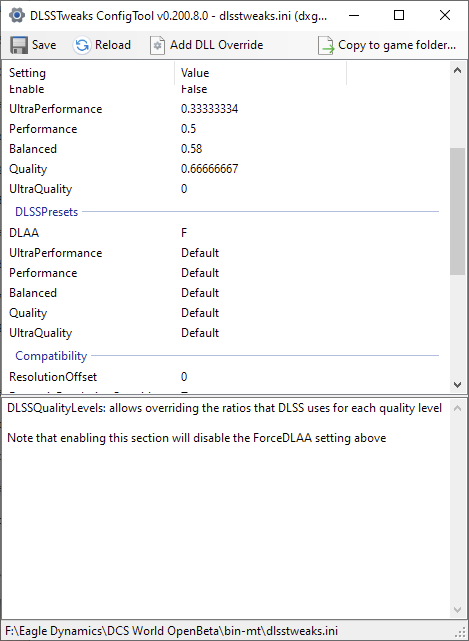Minimize the DLSSTweaks ConfigTool window

pyautogui.click(x=354, y=16)
